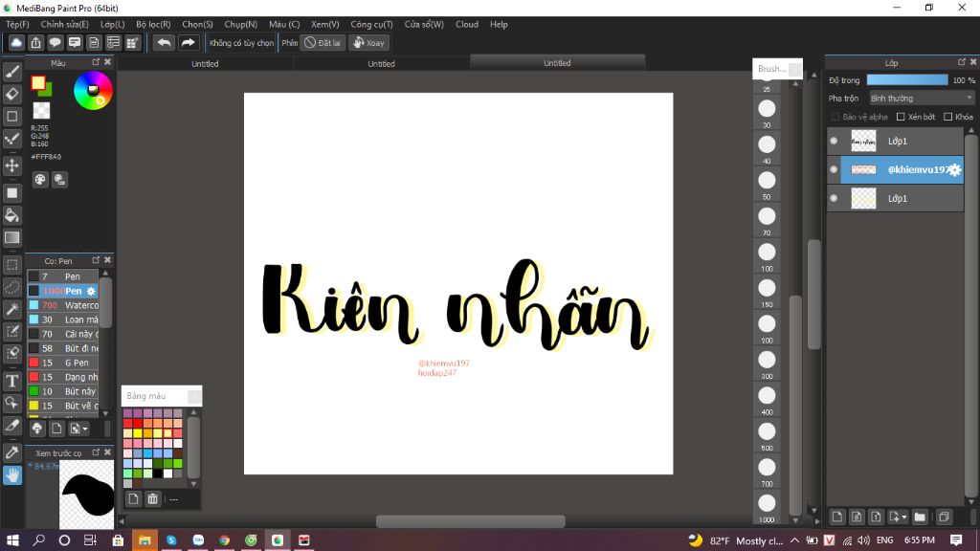
Task: Create a new layer with the page icon
Action: [836, 517]
